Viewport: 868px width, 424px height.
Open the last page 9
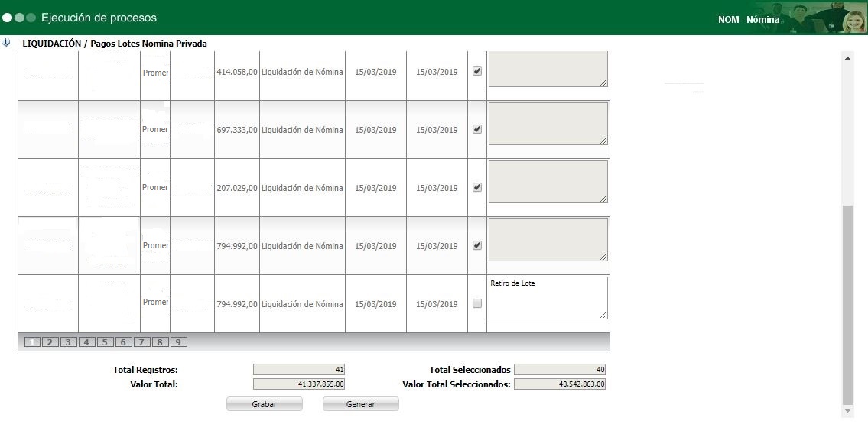point(178,342)
